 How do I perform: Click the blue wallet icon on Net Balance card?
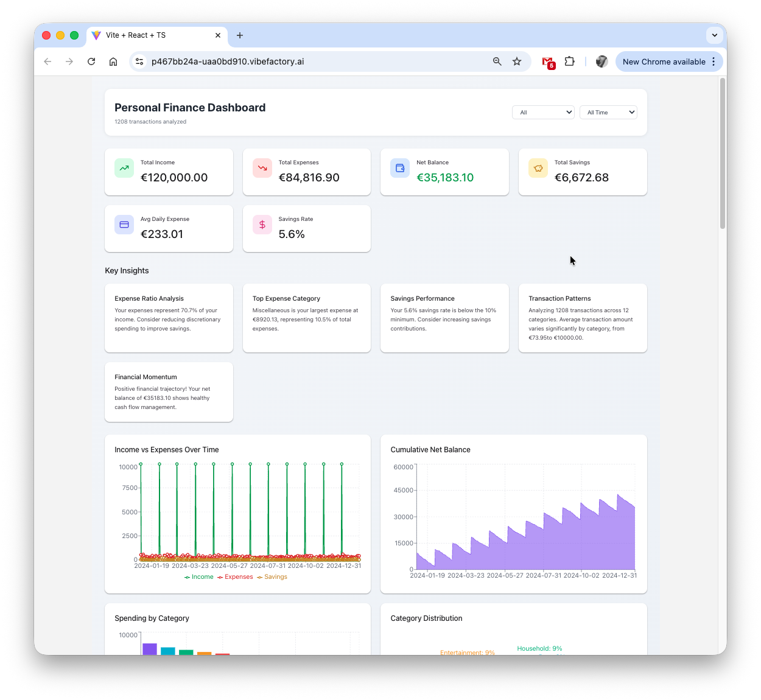(x=399, y=168)
